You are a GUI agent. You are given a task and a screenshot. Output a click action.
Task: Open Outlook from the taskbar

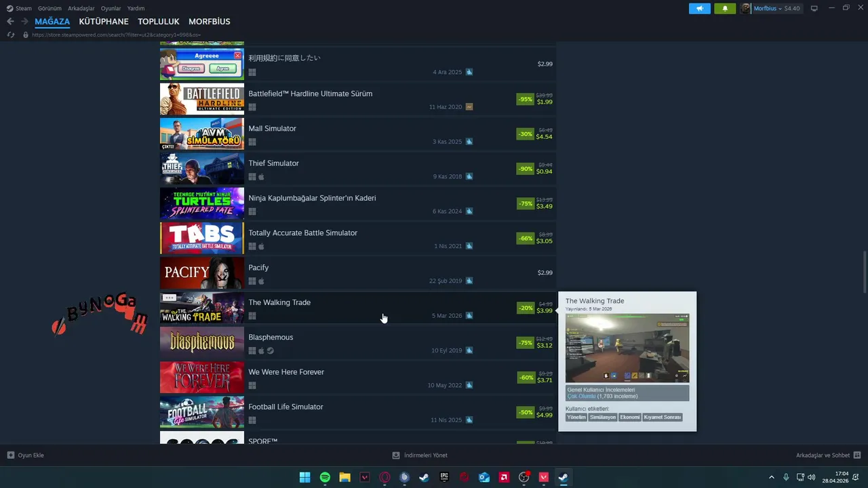pos(484,477)
